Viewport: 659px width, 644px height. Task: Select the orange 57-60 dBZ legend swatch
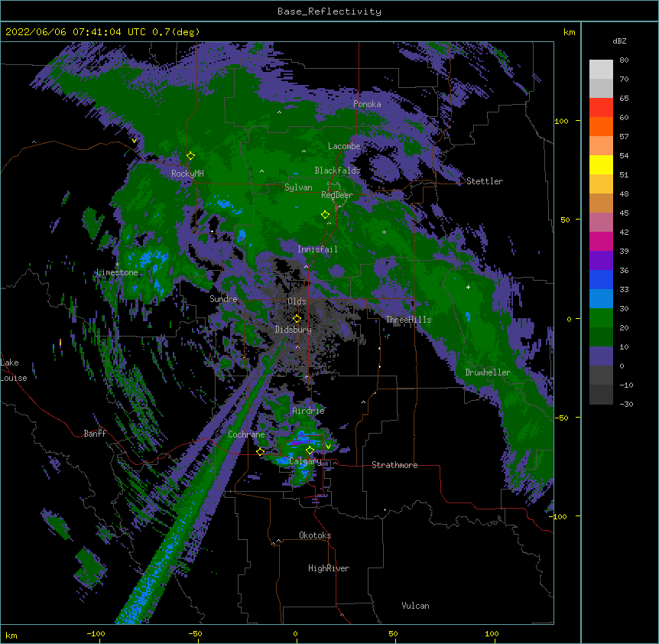[x=601, y=126]
